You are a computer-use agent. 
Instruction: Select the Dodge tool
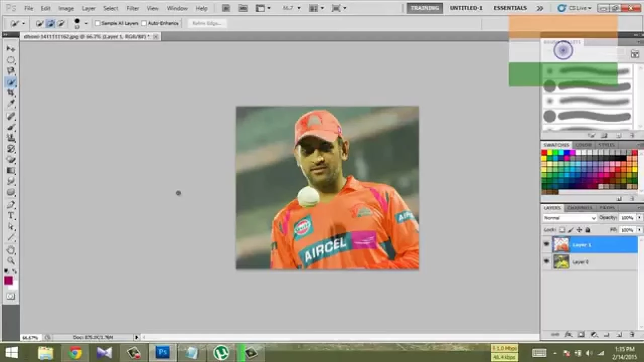coord(11,193)
